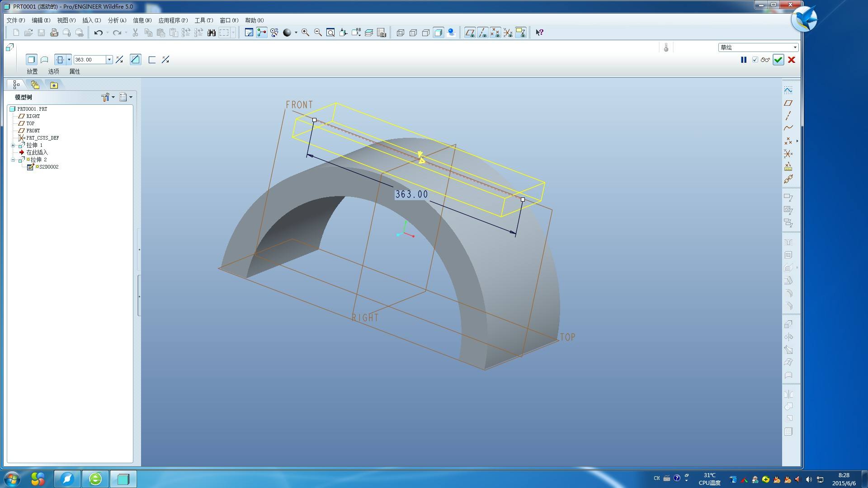Click the shaded display style icon
The height and width of the screenshot is (488, 868).
(438, 33)
